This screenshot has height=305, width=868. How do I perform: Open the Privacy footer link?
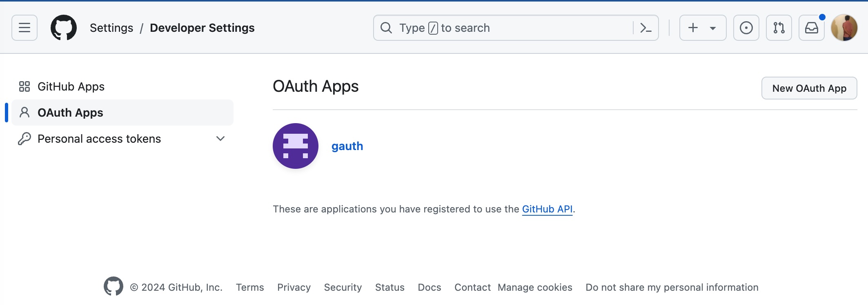(294, 287)
